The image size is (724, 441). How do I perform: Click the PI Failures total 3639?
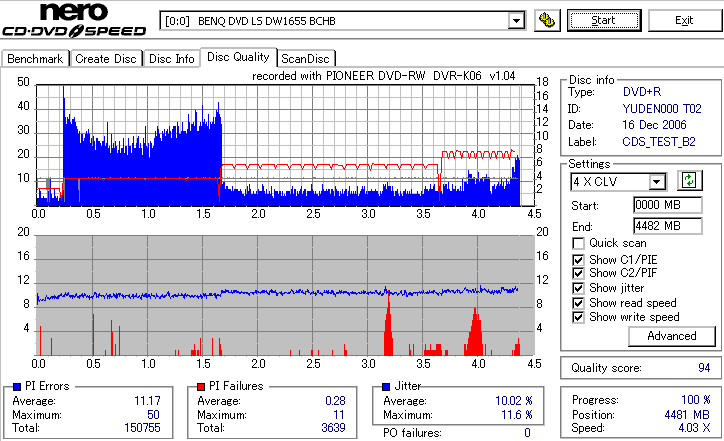pyautogui.click(x=333, y=428)
